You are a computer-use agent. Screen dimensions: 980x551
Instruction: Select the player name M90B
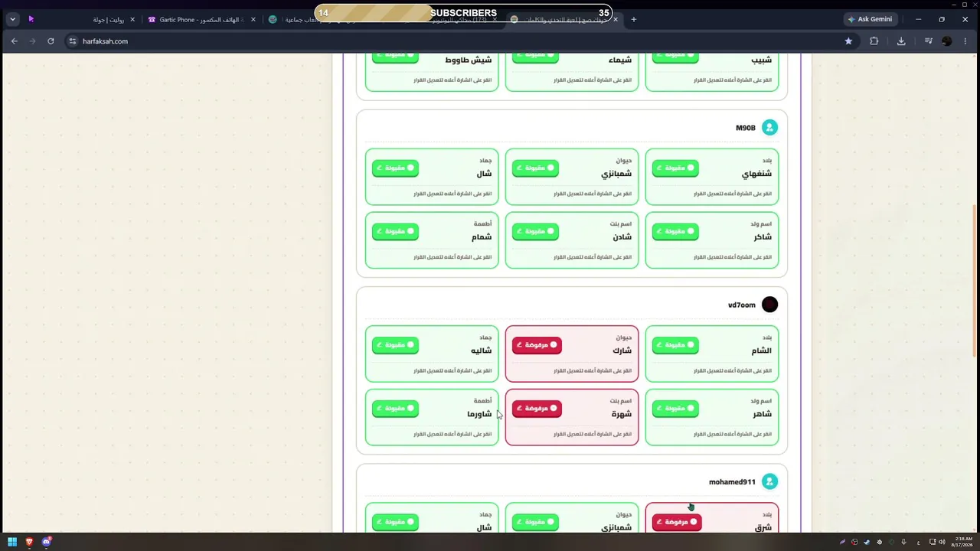pos(745,128)
